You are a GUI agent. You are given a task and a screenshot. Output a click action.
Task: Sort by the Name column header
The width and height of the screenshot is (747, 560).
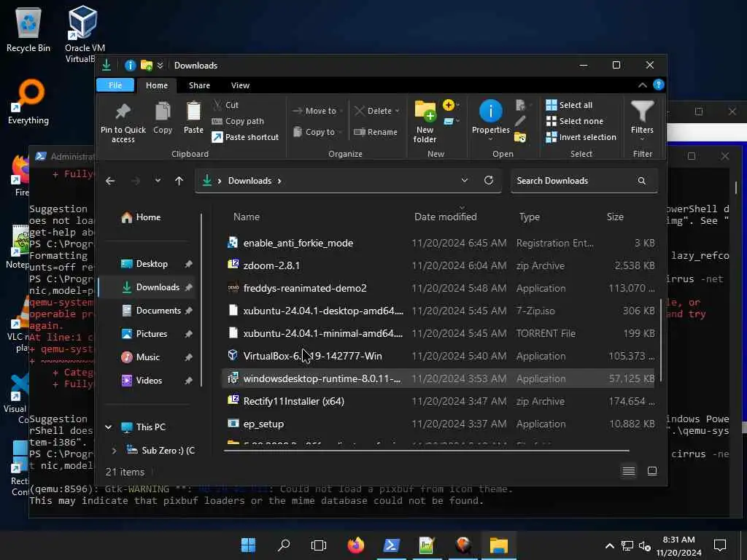(247, 217)
